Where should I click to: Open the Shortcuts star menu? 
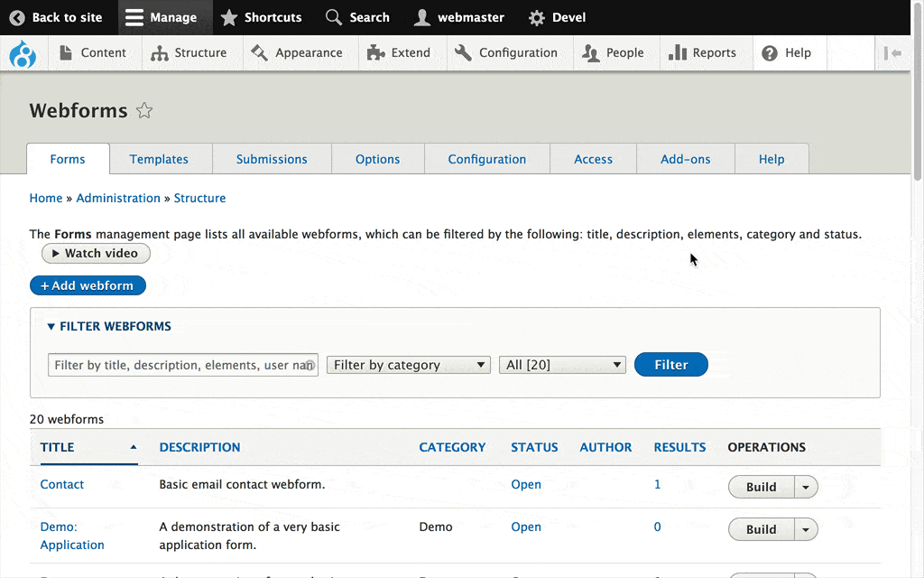tap(261, 18)
